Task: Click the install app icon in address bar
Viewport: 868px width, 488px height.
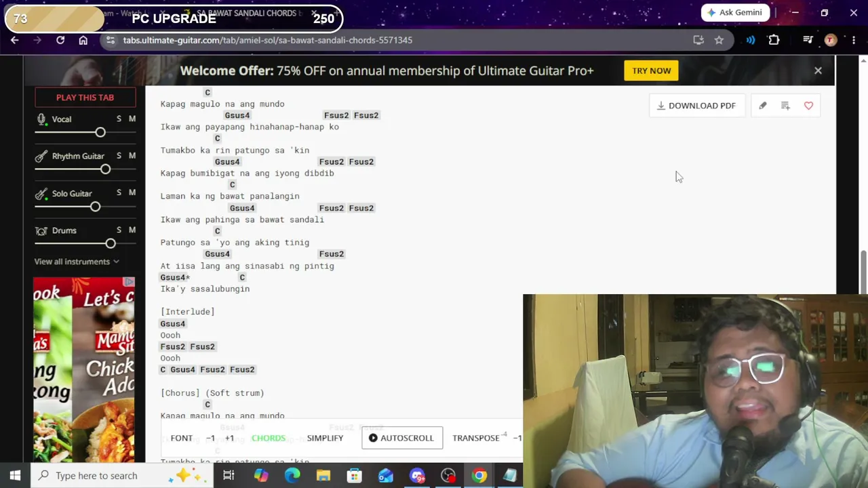Action: (x=698, y=40)
